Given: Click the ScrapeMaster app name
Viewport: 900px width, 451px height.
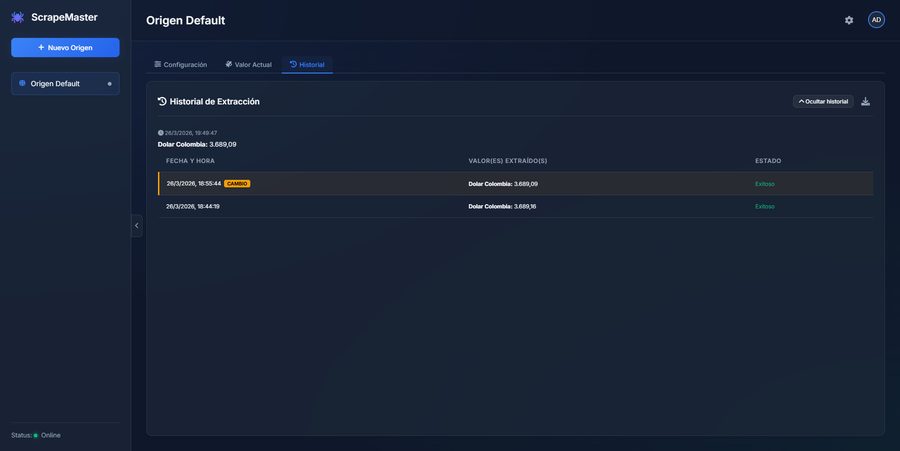Looking at the screenshot, I should tap(64, 17).
